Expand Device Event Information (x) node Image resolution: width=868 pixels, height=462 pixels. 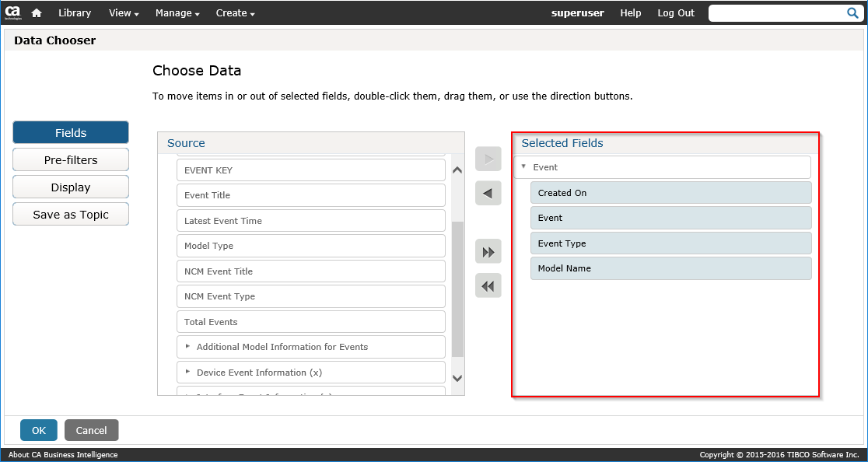click(188, 372)
